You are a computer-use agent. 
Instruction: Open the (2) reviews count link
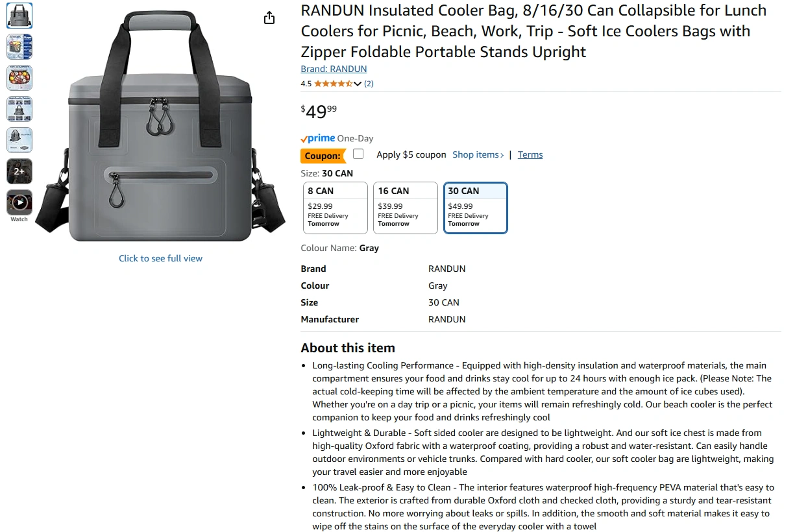pyautogui.click(x=369, y=84)
